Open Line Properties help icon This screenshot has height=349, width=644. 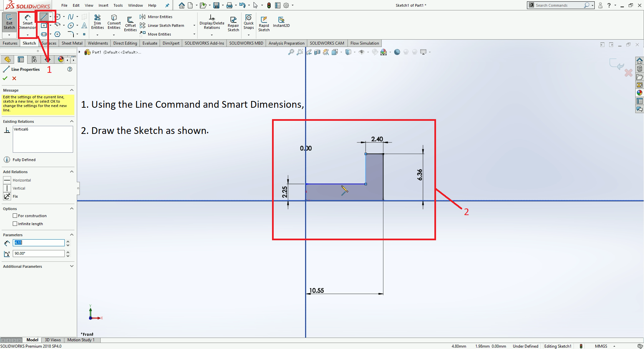point(70,69)
